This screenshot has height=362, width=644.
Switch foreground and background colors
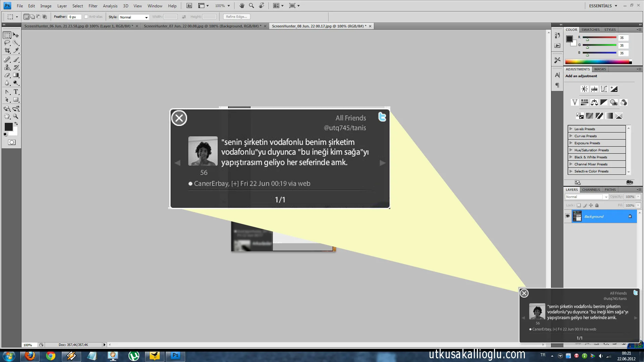16,124
